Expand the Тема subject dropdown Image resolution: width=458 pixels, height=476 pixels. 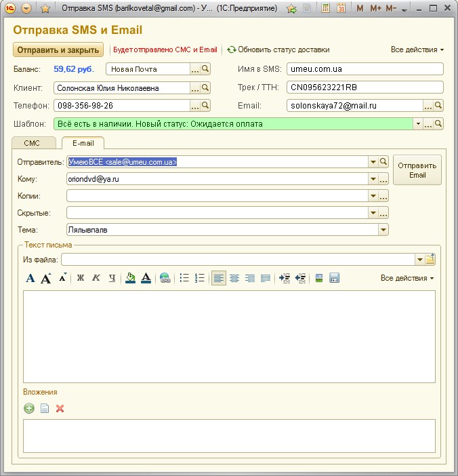[383, 230]
